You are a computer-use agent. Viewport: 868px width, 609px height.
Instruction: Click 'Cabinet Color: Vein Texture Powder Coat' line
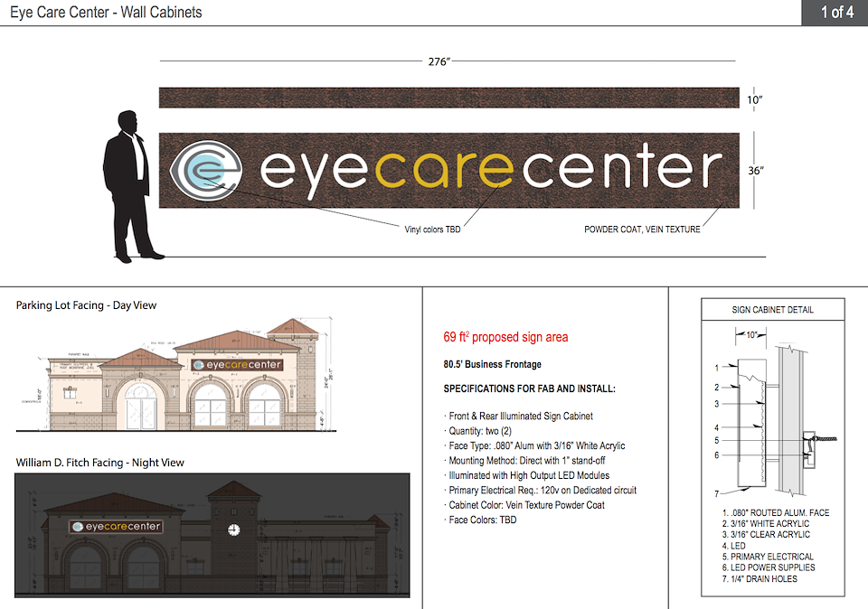coord(526,505)
